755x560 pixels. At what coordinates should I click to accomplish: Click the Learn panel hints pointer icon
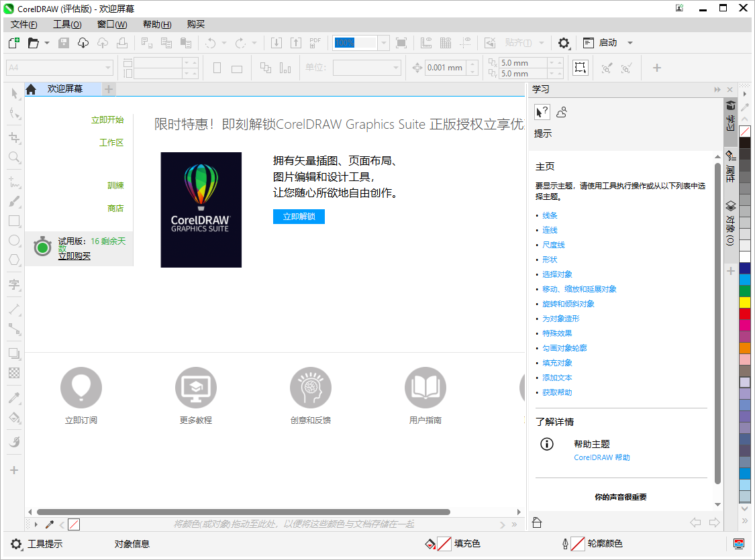point(542,112)
